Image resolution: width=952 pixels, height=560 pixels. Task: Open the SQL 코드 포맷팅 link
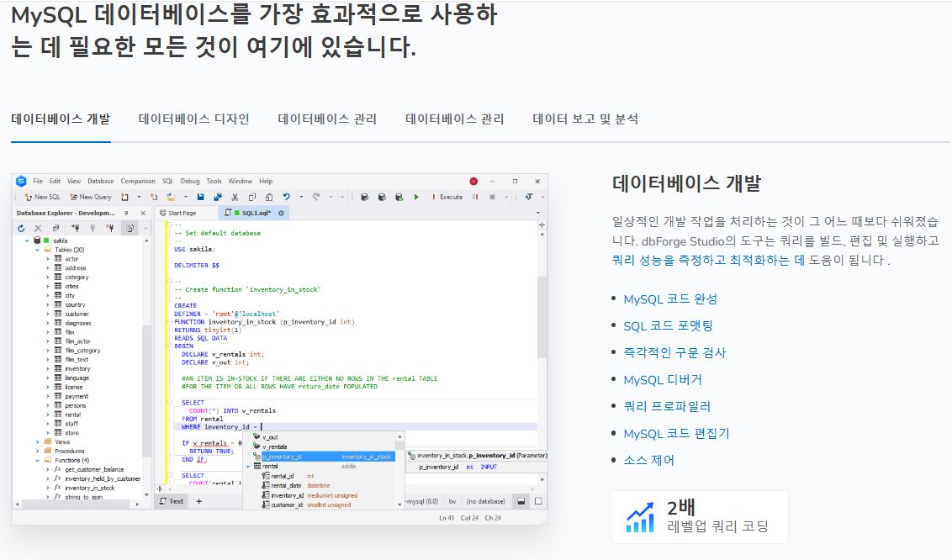[x=668, y=325]
